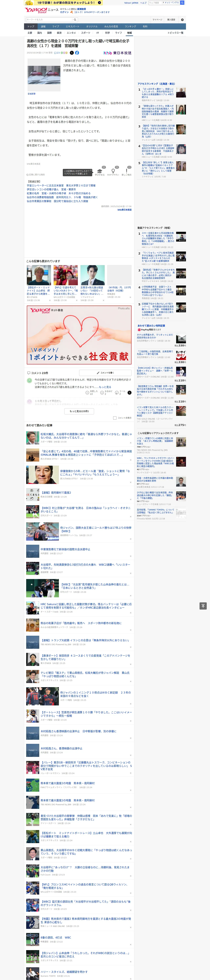Screen dimensions: 210x980
Task: Click the keyword search input field
Action: tap(49, 19)
